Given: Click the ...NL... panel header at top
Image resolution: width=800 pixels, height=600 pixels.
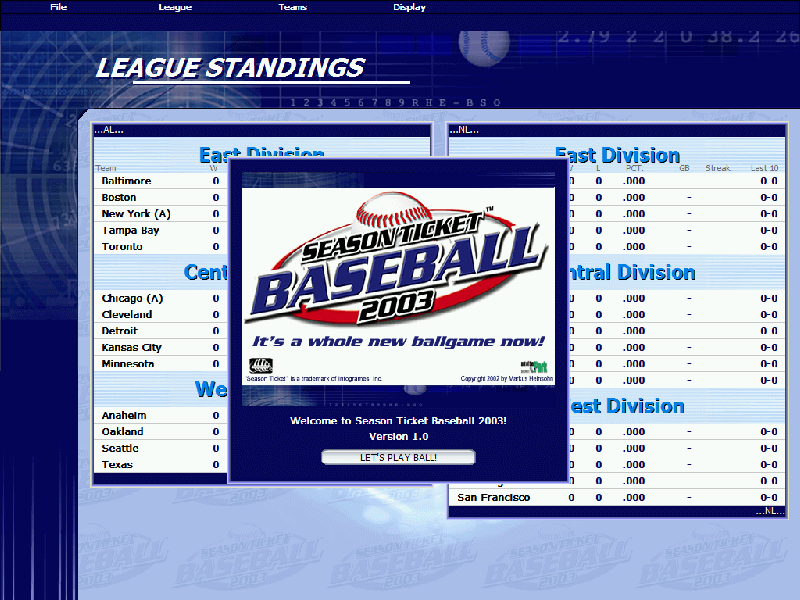Looking at the screenshot, I should pyautogui.click(x=617, y=130).
